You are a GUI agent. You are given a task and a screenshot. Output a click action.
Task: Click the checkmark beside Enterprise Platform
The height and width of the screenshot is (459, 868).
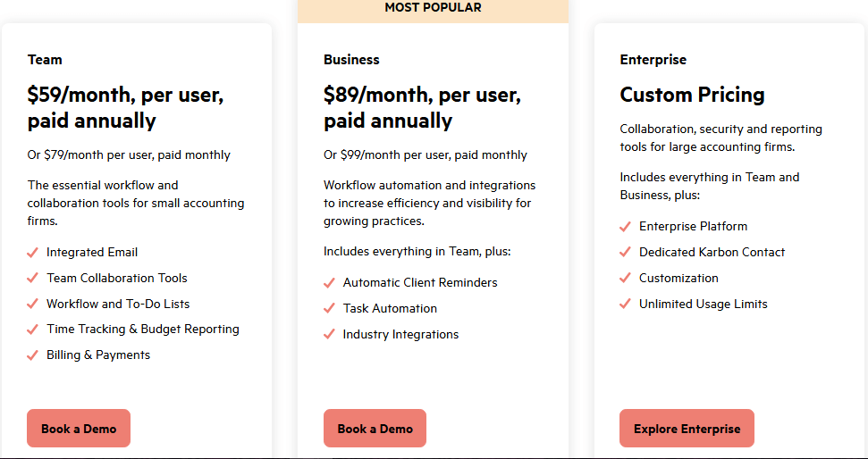(x=626, y=227)
